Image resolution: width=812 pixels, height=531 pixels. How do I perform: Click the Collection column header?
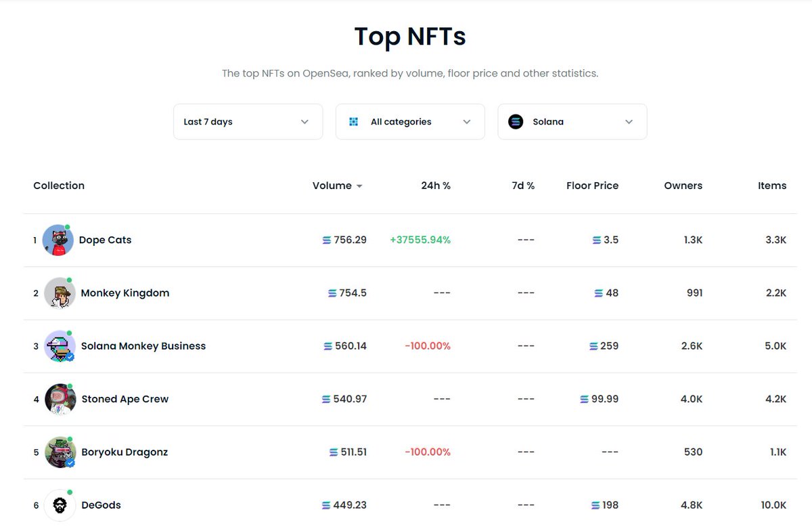[59, 186]
